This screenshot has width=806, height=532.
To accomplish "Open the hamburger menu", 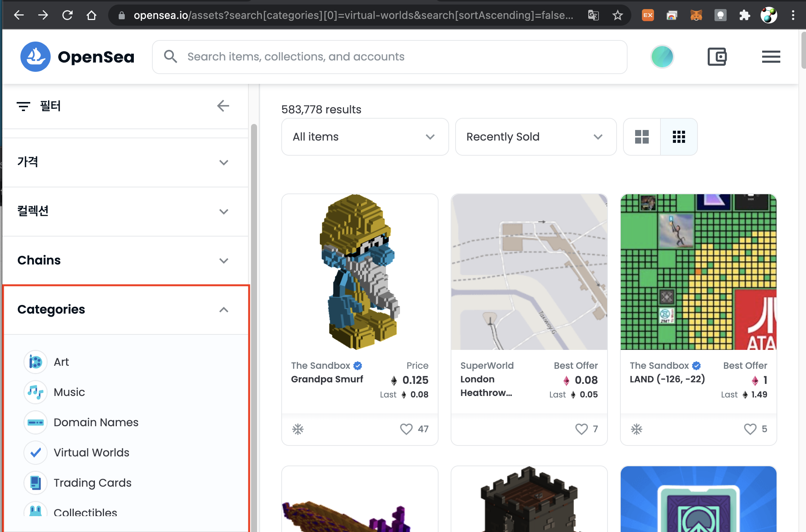I will tap(771, 57).
